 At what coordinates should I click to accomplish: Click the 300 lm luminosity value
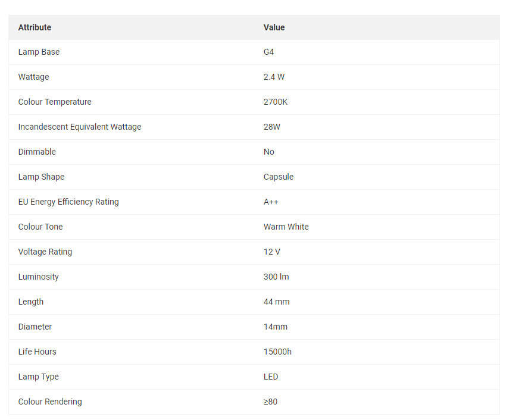tap(276, 277)
